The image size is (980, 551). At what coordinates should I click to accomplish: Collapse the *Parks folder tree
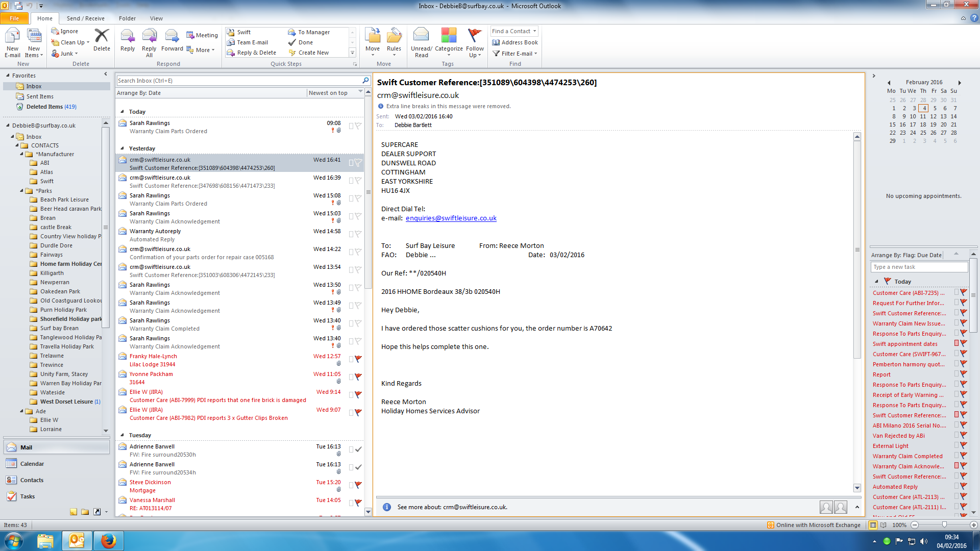click(x=22, y=191)
